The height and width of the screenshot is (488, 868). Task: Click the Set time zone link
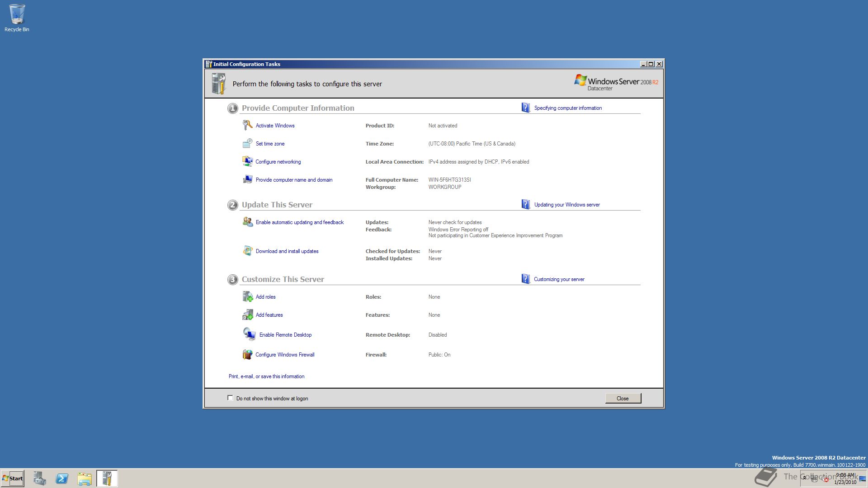(x=270, y=144)
